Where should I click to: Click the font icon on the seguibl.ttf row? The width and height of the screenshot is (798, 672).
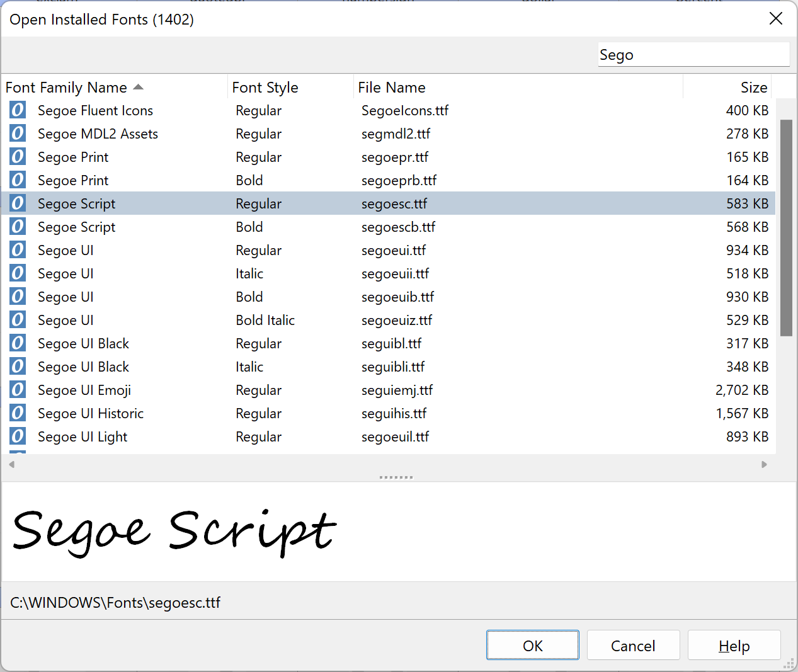[18, 343]
